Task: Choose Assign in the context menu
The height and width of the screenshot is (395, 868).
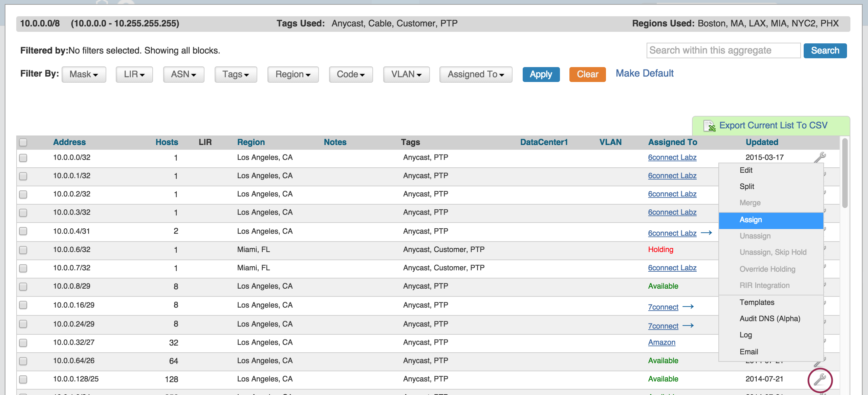Action: [751, 220]
